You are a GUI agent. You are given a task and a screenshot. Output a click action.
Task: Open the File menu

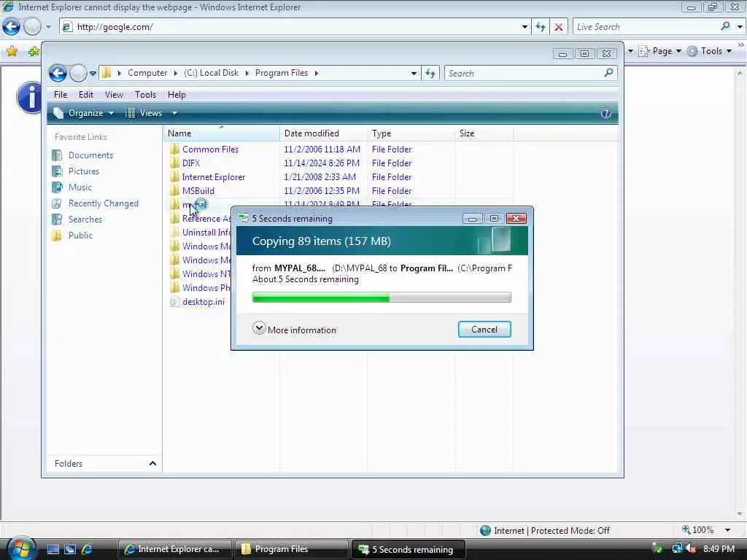61,95
